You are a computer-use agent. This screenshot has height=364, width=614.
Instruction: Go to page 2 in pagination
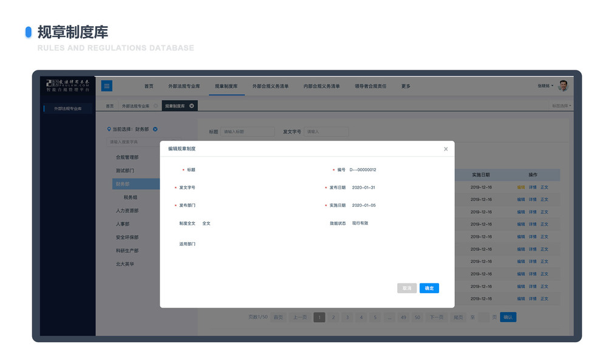(333, 317)
